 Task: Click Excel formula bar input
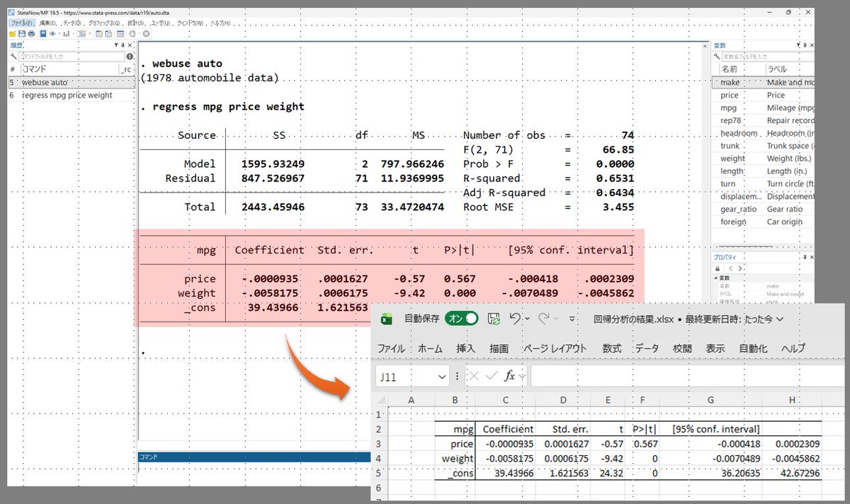(x=688, y=377)
